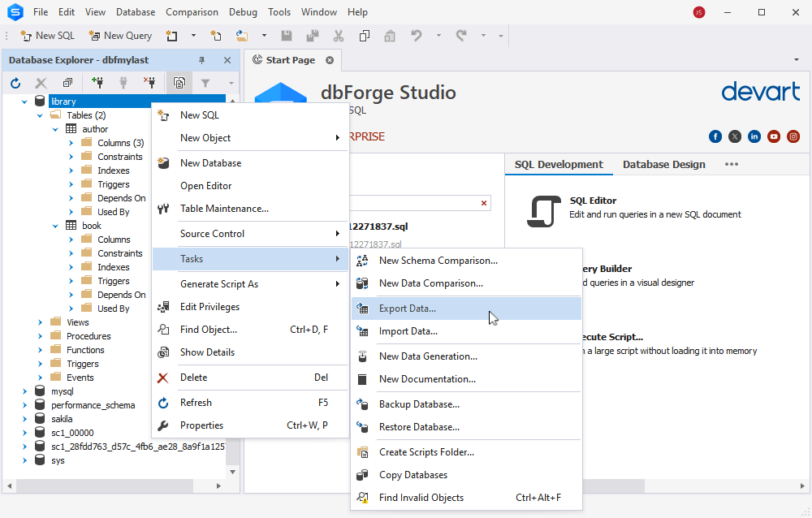Open the filter icon in Database Explorer toolbar
812x518 pixels.
click(205, 82)
